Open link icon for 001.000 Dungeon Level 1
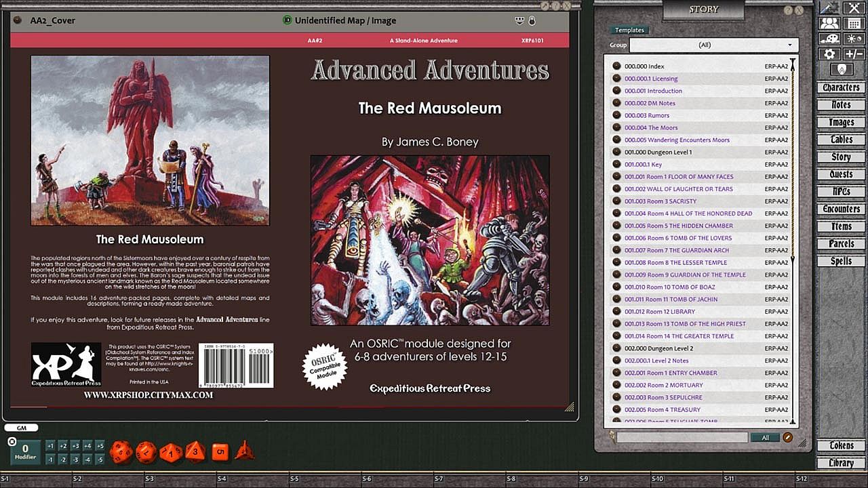 [x=616, y=152]
